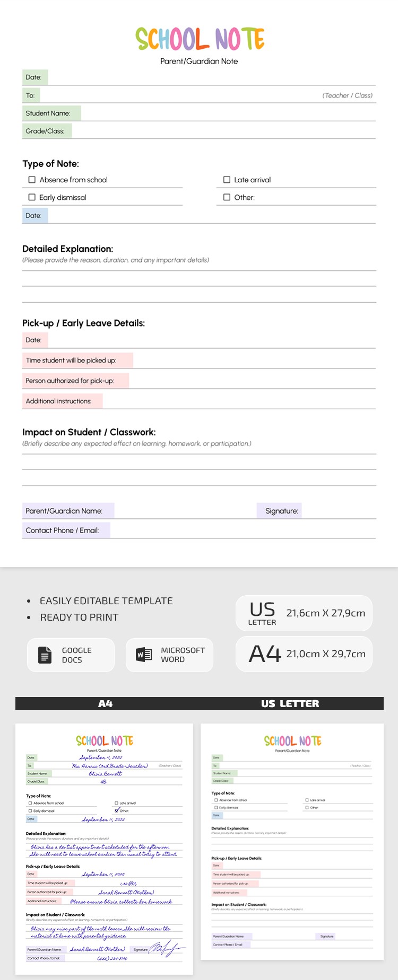Click the Google Docs format button

71,655
